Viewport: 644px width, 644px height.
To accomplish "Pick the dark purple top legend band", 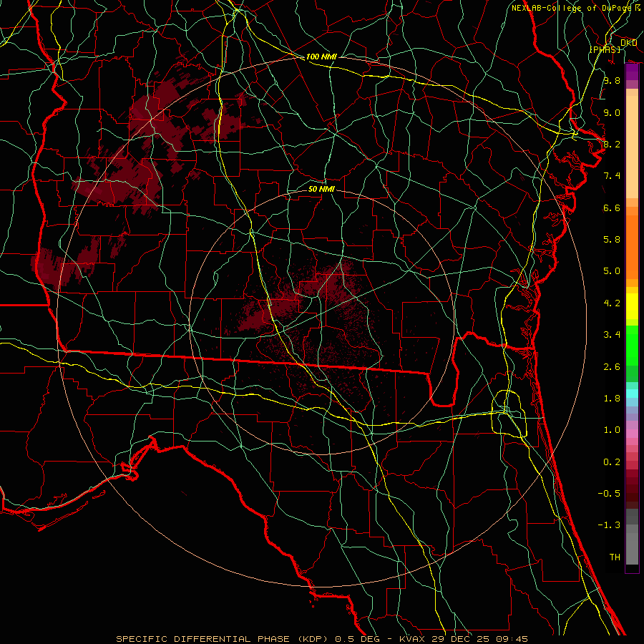I will [x=632, y=72].
